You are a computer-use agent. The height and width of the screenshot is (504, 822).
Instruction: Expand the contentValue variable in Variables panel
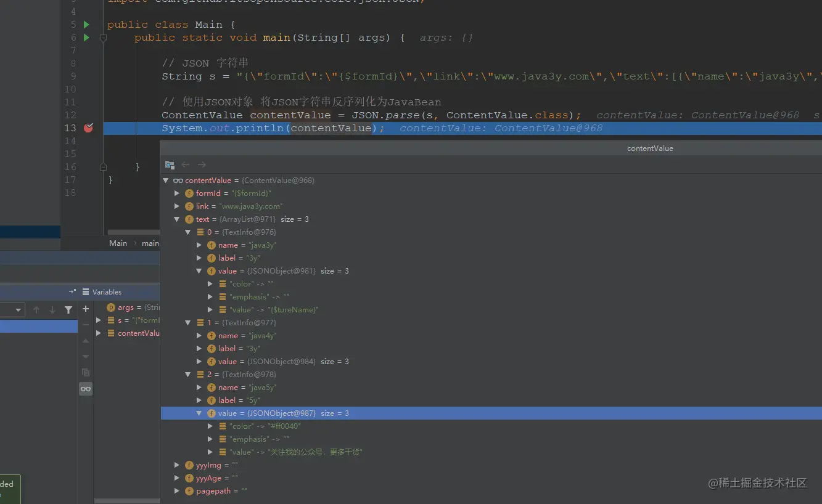[x=99, y=333]
